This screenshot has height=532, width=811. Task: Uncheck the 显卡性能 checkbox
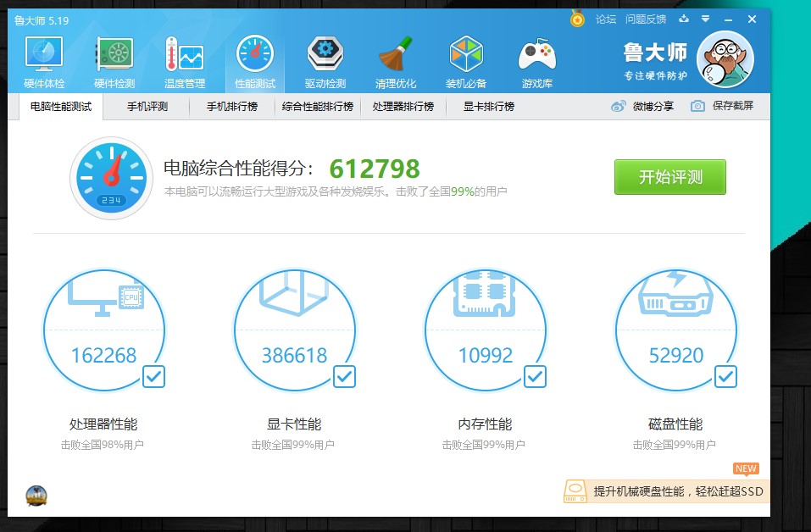(x=344, y=376)
